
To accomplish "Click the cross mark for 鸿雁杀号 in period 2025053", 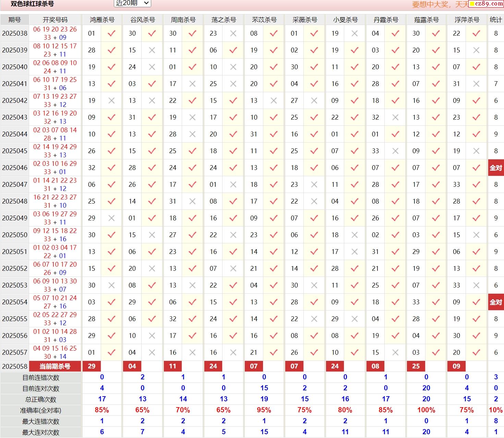I will point(111,285).
